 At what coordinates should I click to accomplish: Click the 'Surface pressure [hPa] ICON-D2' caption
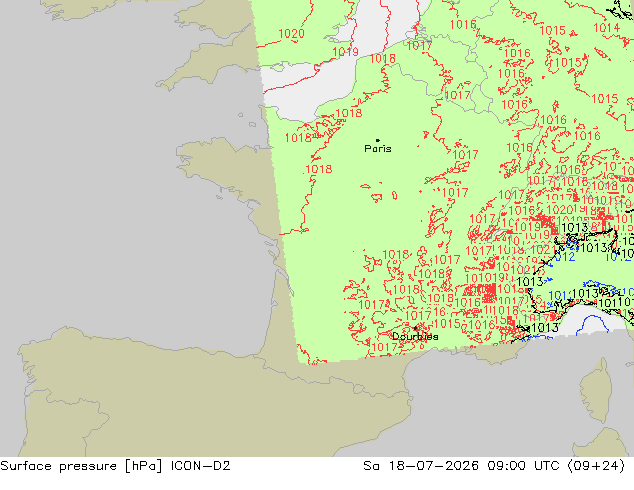coord(115,466)
